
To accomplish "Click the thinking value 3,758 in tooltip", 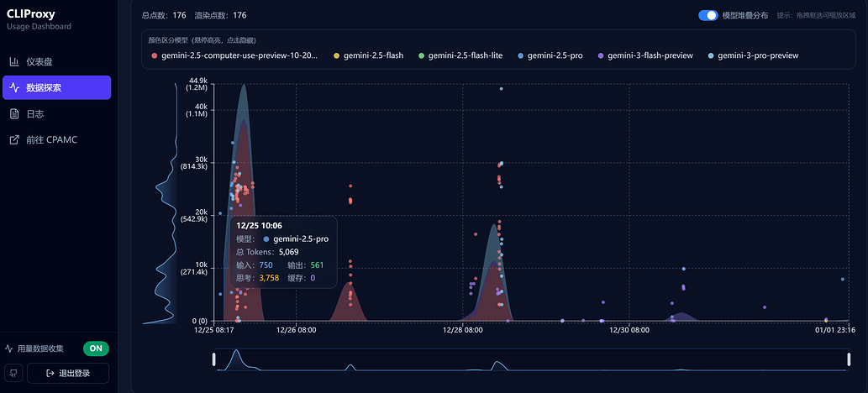I will [x=269, y=278].
